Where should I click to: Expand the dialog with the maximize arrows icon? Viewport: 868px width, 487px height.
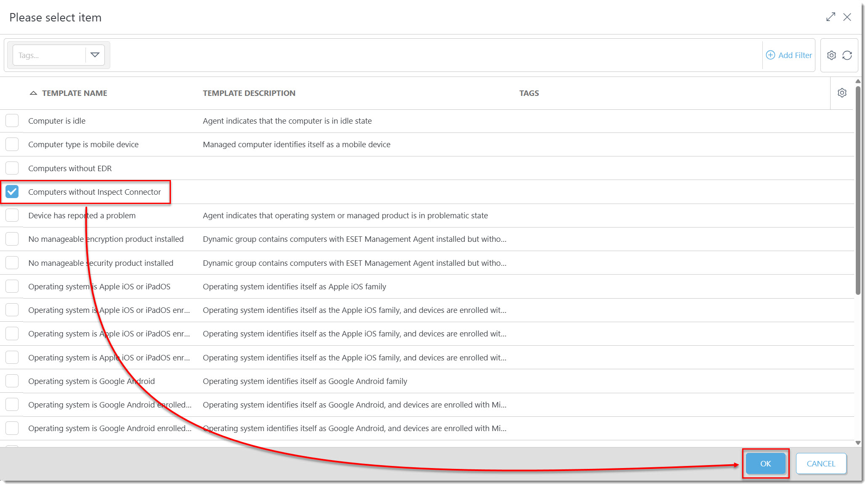pos(831,17)
